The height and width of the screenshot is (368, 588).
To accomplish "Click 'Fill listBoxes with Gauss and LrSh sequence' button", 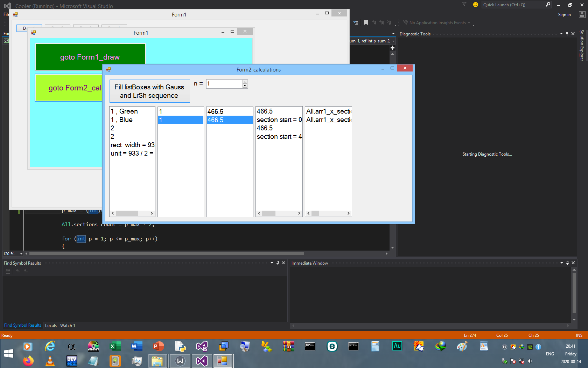I will tap(150, 91).
